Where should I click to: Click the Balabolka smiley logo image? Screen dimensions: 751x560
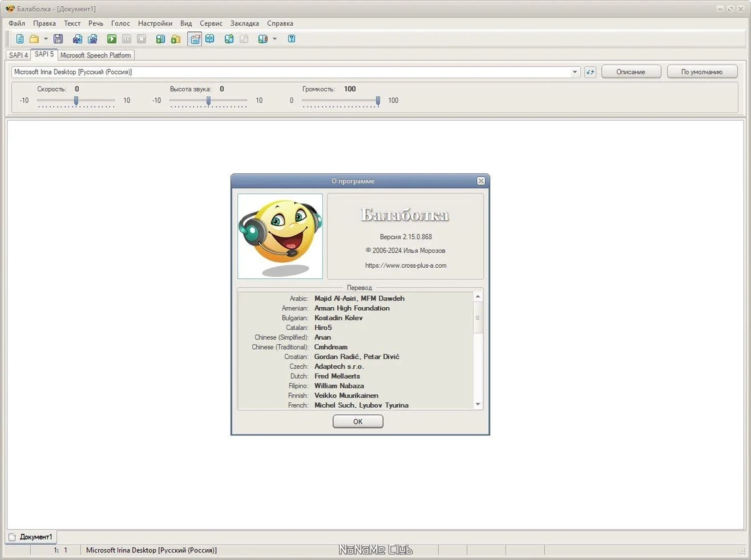click(x=280, y=236)
